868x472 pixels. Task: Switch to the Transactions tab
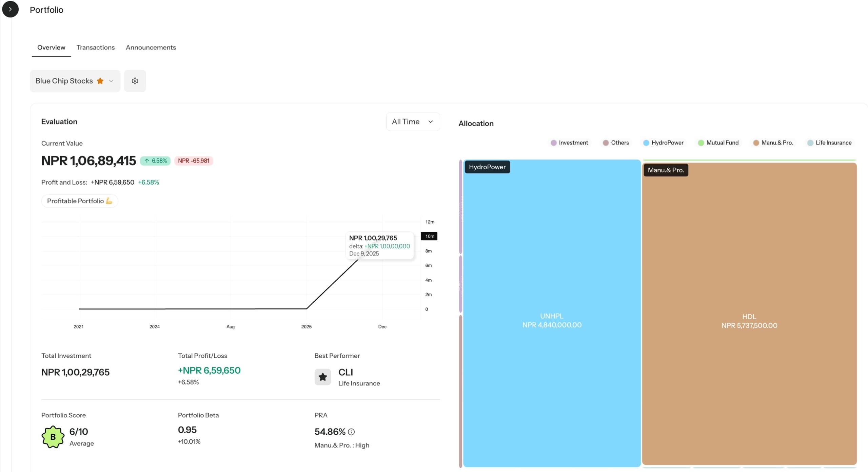[96, 48]
